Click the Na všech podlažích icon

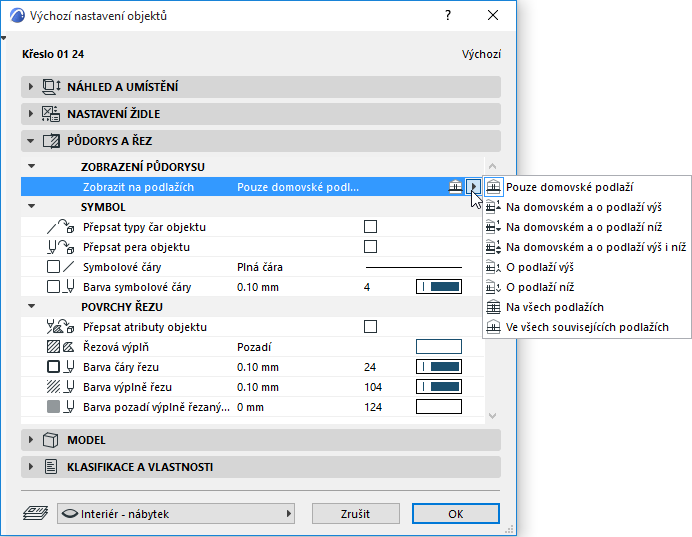pos(493,307)
